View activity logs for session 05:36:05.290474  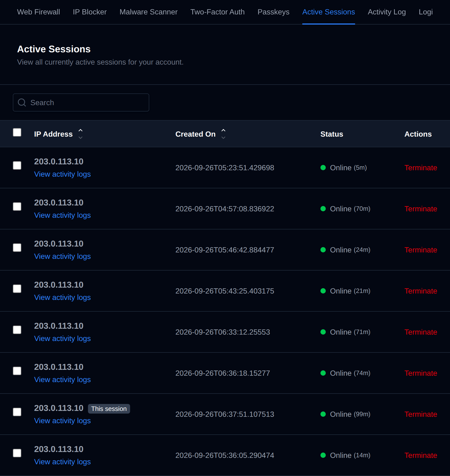[62, 462]
